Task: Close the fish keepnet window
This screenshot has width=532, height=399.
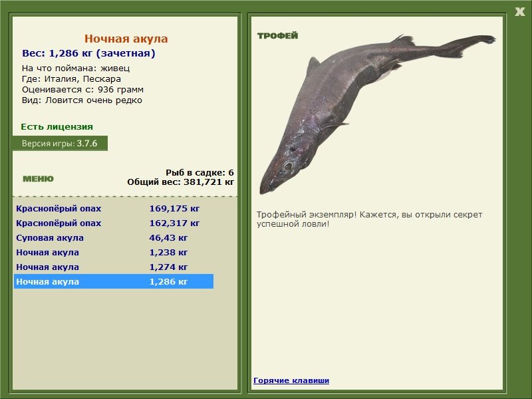Action: tap(519, 12)
